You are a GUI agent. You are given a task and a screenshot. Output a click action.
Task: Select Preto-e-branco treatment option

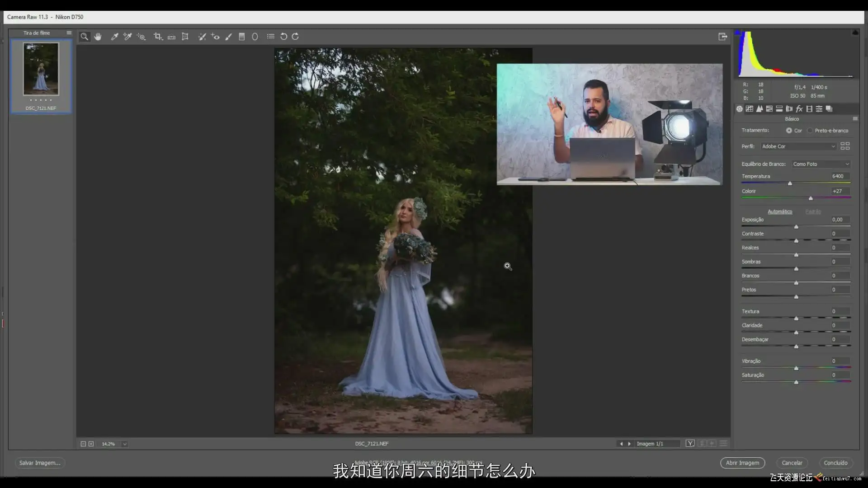810,131
